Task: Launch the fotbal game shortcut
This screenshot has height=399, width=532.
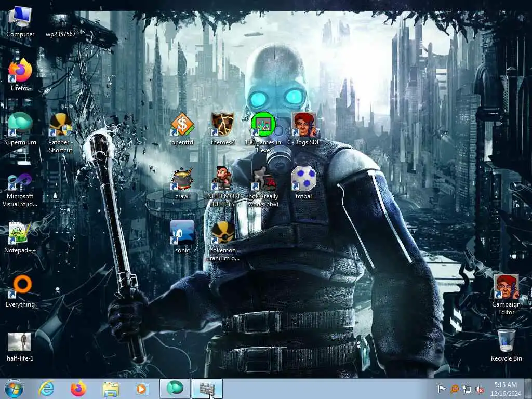Action: point(303,183)
